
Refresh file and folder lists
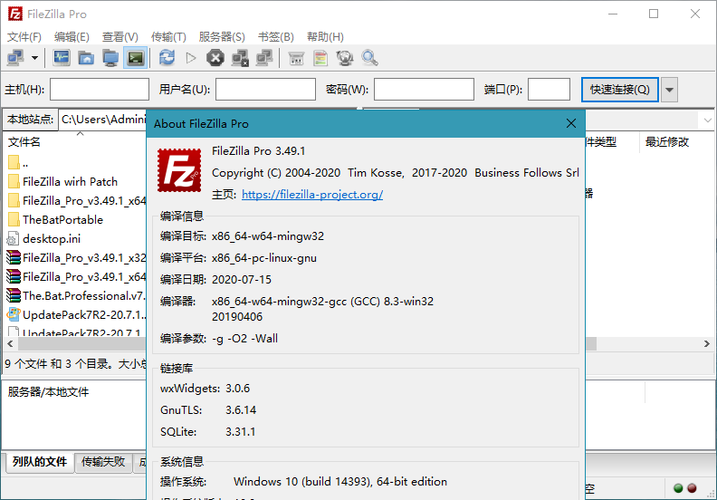(166, 58)
